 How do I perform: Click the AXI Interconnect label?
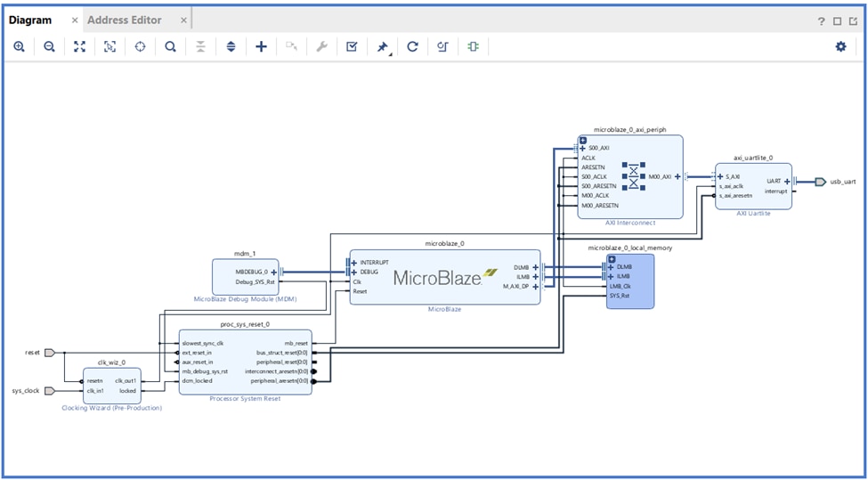[630, 223]
